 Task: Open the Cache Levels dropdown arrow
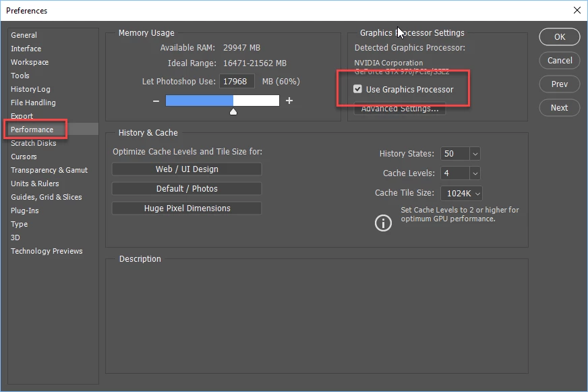(x=475, y=173)
